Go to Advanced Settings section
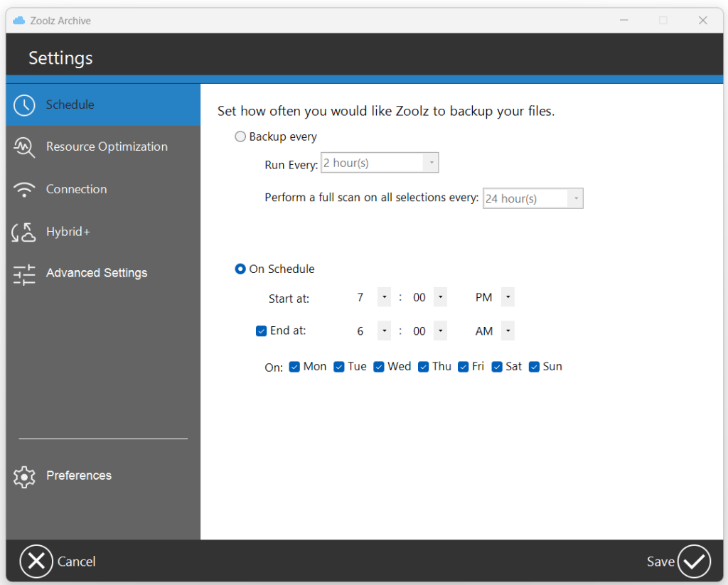The image size is (728, 585). pyautogui.click(x=96, y=273)
